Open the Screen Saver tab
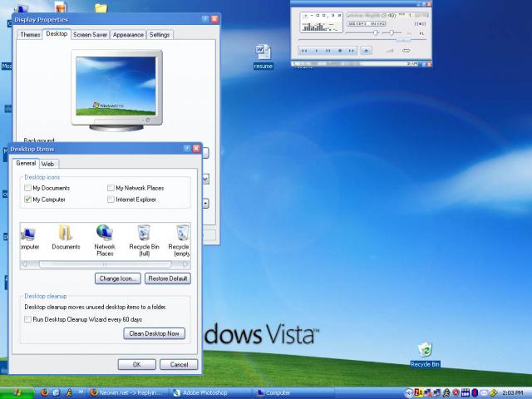 coord(90,35)
